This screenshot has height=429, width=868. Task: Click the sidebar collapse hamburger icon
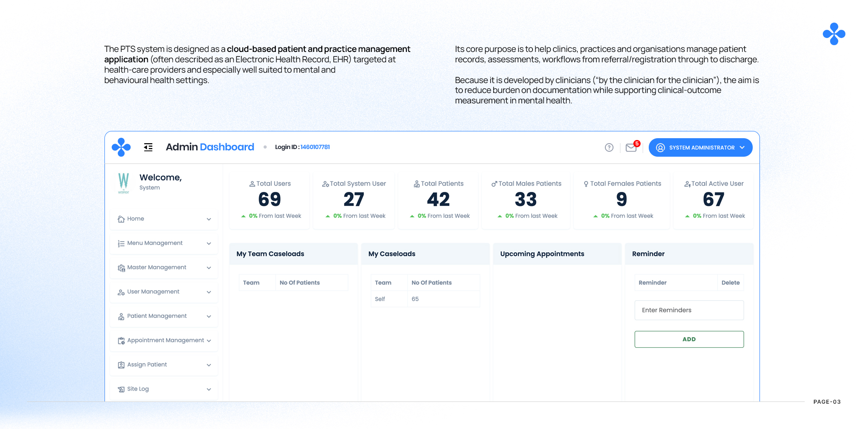pos(148,147)
